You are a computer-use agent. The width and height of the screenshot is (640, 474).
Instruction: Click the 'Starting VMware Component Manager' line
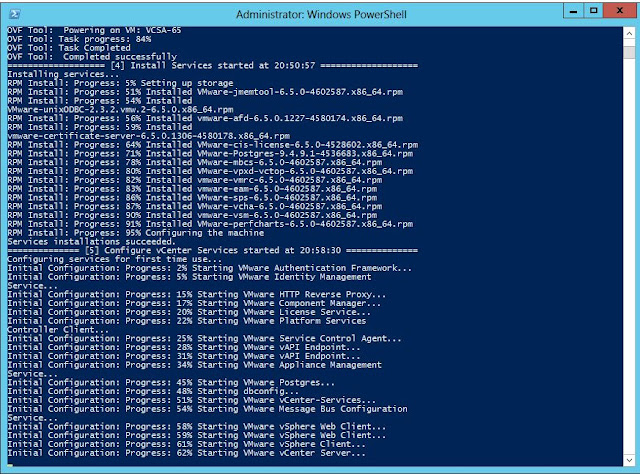click(194, 303)
